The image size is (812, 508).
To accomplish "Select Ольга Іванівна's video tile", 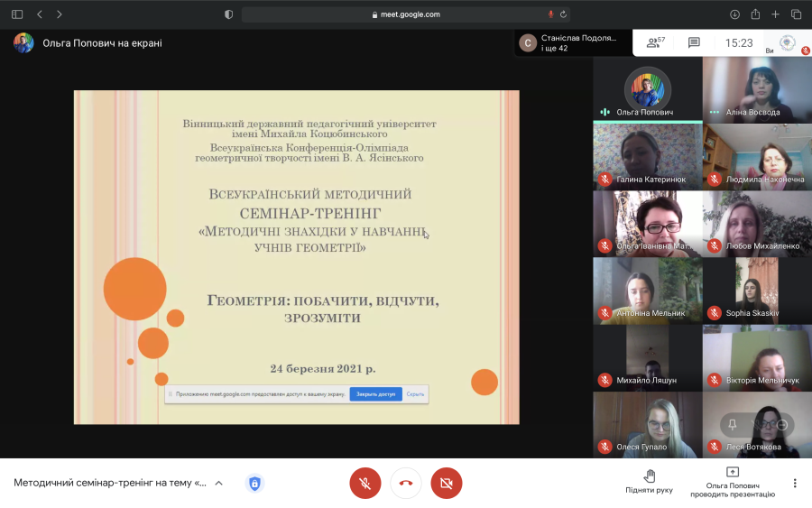I will point(647,224).
